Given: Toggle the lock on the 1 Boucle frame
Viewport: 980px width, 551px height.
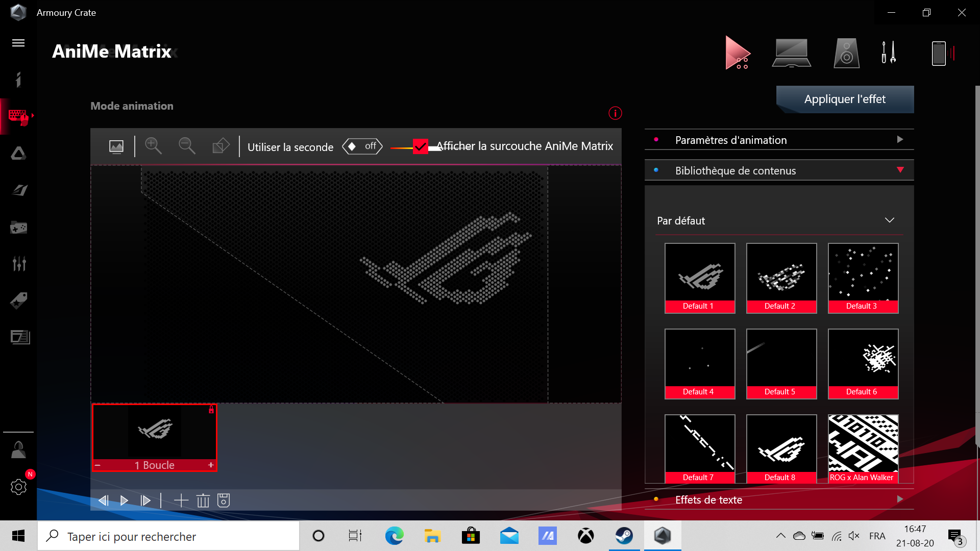Looking at the screenshot, I should pos(211,410).
